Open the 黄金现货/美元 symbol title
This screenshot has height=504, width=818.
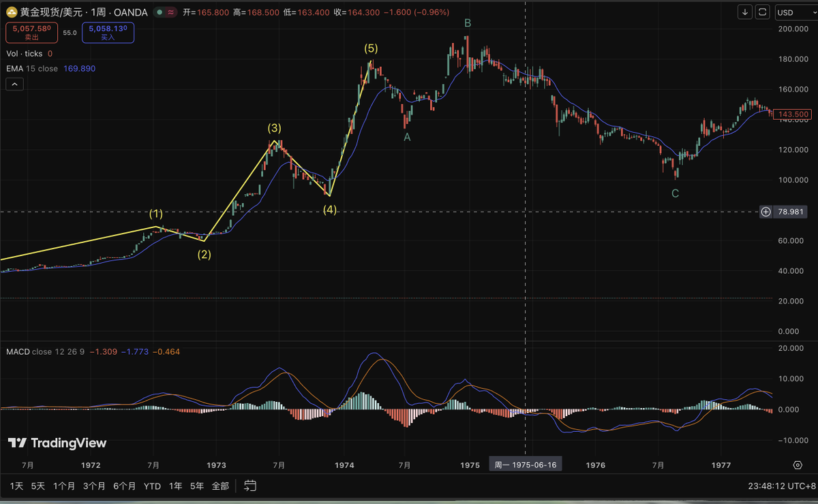(84, 12)
